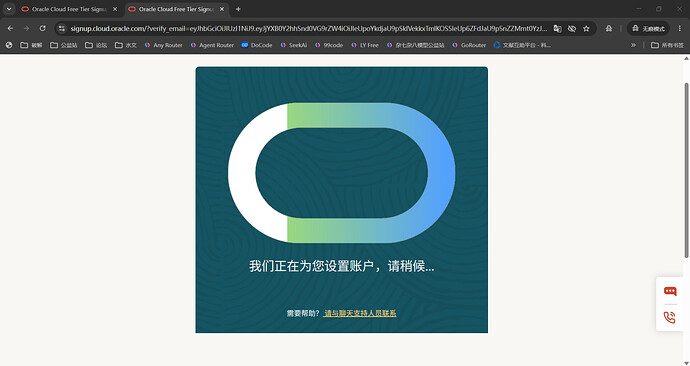
Task: Open the 公益站 bookmarks folder
Action: [x=64, y=45]
